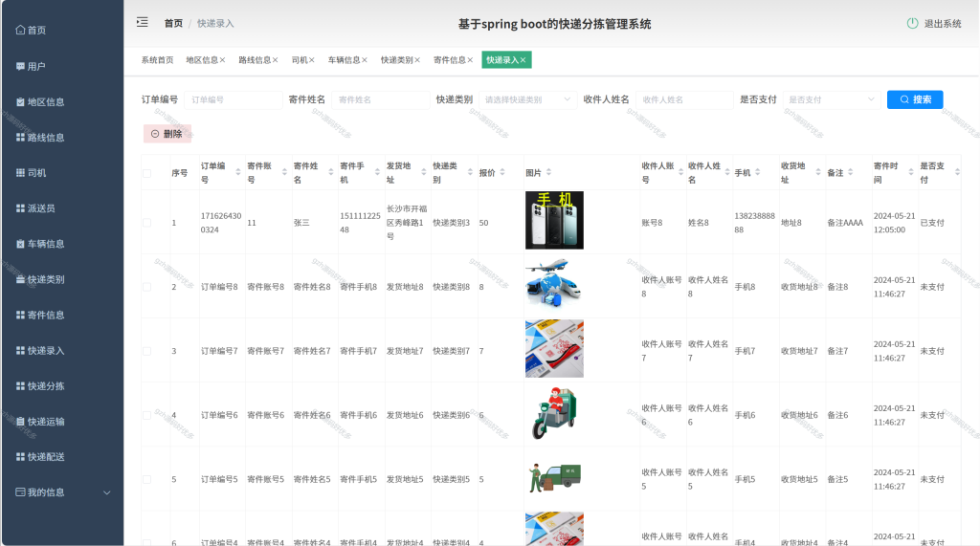The height and width of the screenshot is (546, 980).
Task: Switch to 司机 tab
Action: pos(300,60)
